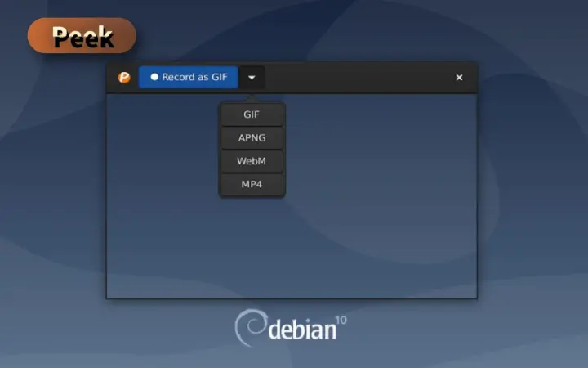Choose APNG from format list

point(252,138)
